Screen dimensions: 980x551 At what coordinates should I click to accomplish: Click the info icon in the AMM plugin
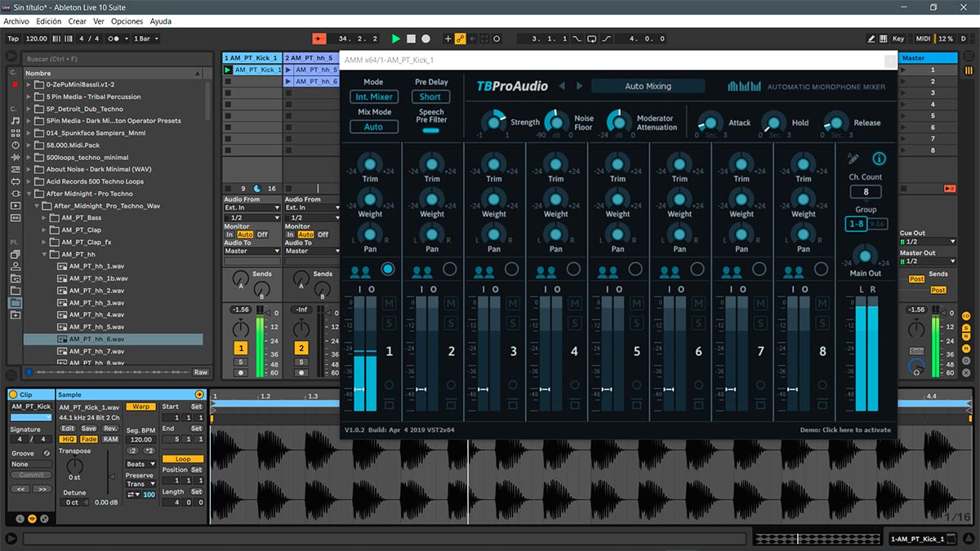click(879, 159)
